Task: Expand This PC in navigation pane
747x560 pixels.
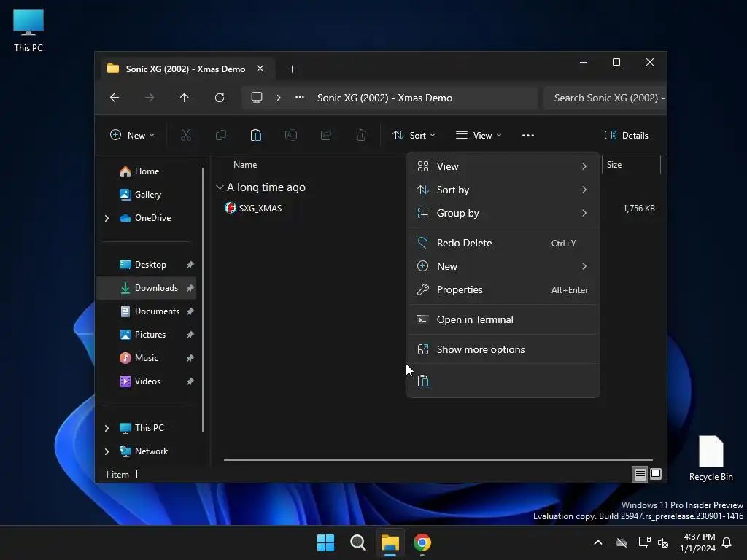Action: pyautogui.click(x=107, y=428)
